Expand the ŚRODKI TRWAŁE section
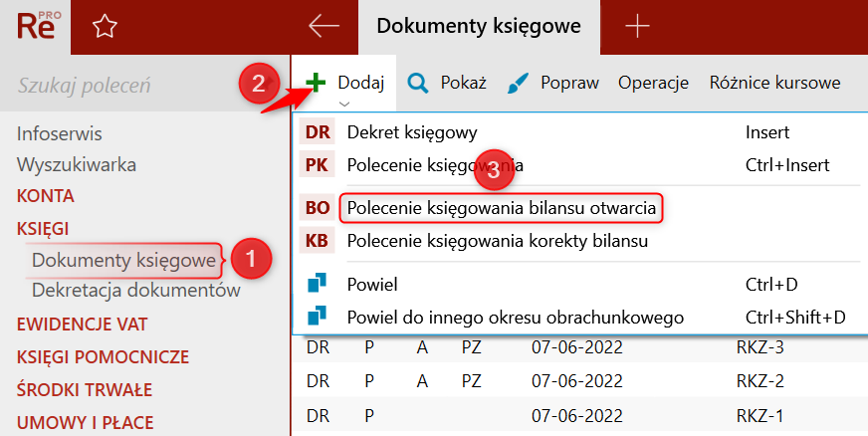Viewport: 868px width, 436px height. (x=85, y=389)
